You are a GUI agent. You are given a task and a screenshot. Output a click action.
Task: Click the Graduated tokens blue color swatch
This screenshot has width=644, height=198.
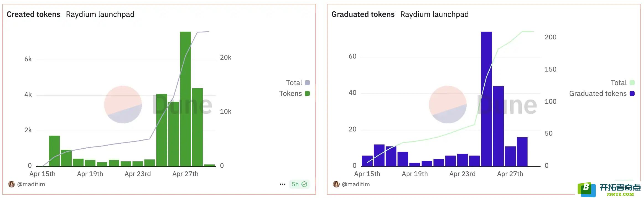pyautogui.click(x=632, y=93)
